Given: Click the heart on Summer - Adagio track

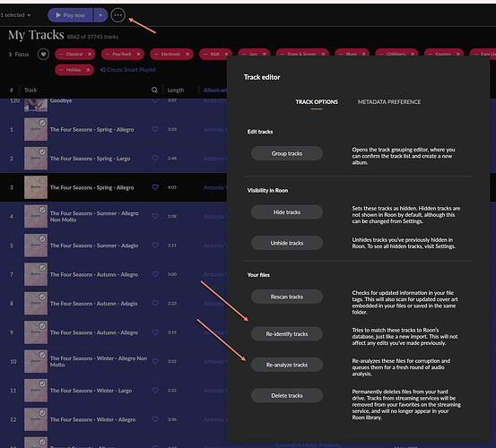Looking at the screenshot, I should click(x=155, y=246).
